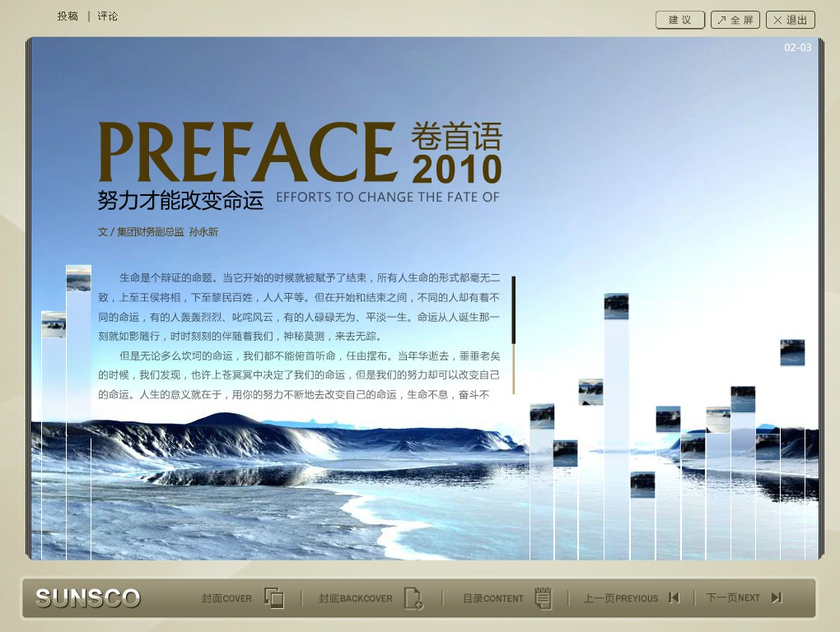Open the 目录CONTENT table of contents
Image resolution: width=840 pixels, height=632 pixels.
tap(492, 598)
